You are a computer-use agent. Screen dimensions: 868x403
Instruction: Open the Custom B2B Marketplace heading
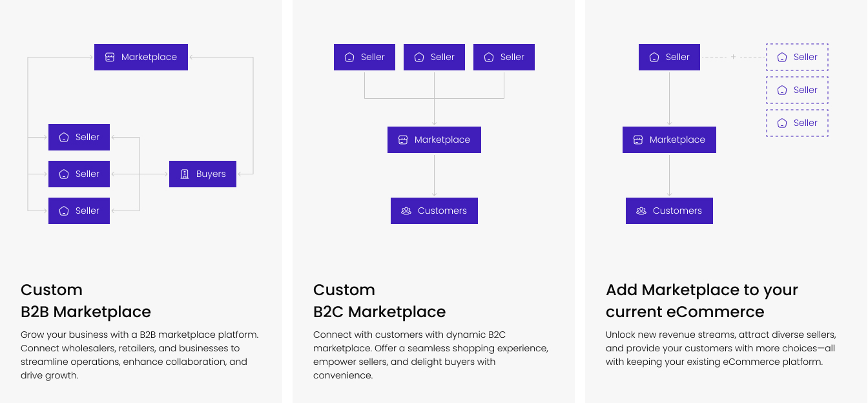(x=86, y=300)
